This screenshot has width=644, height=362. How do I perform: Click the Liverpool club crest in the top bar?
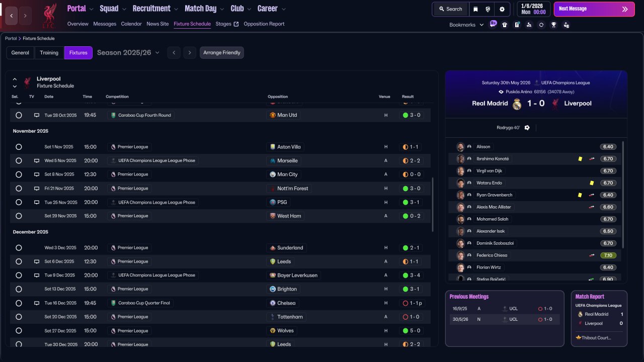(49, 16)
